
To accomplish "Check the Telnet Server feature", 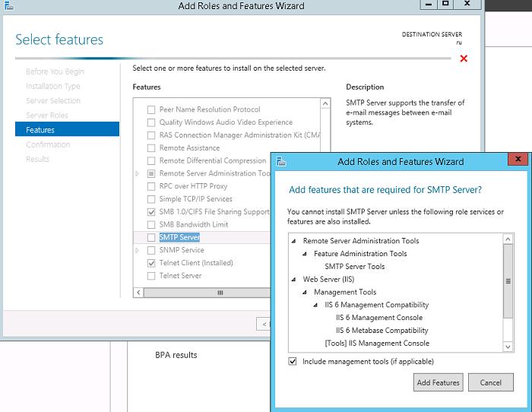I will [x=152, y=276].
